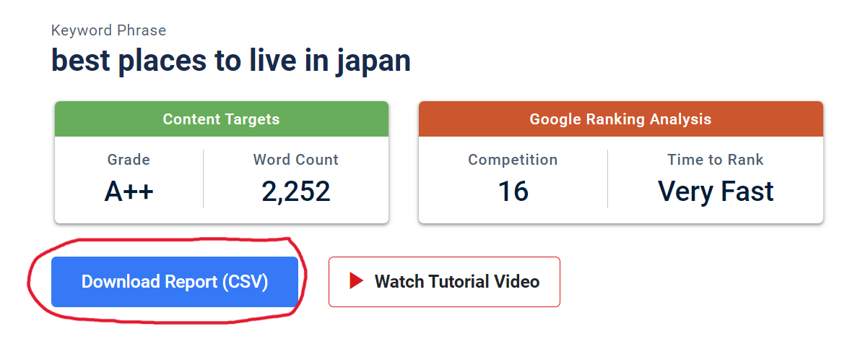Click the A++ grade value
This screenshot has width=868, height=339.
(129, 192)
